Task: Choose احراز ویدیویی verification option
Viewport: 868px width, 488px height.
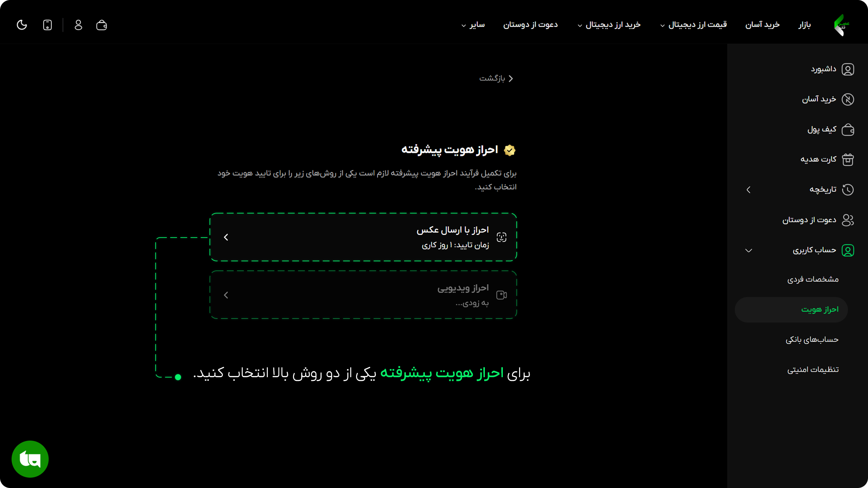Action: click(x=363, y=295)
